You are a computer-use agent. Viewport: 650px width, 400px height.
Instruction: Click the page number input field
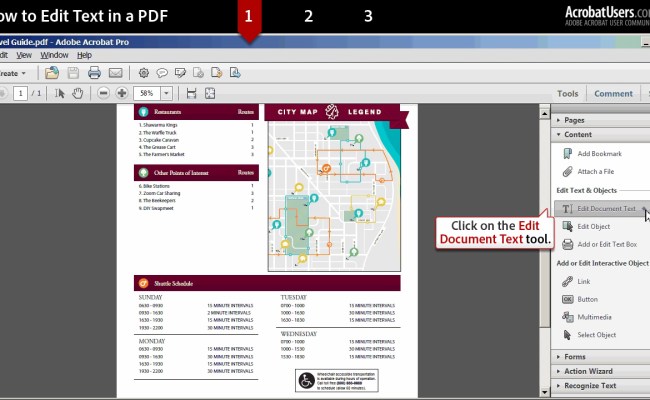point(20,93)
